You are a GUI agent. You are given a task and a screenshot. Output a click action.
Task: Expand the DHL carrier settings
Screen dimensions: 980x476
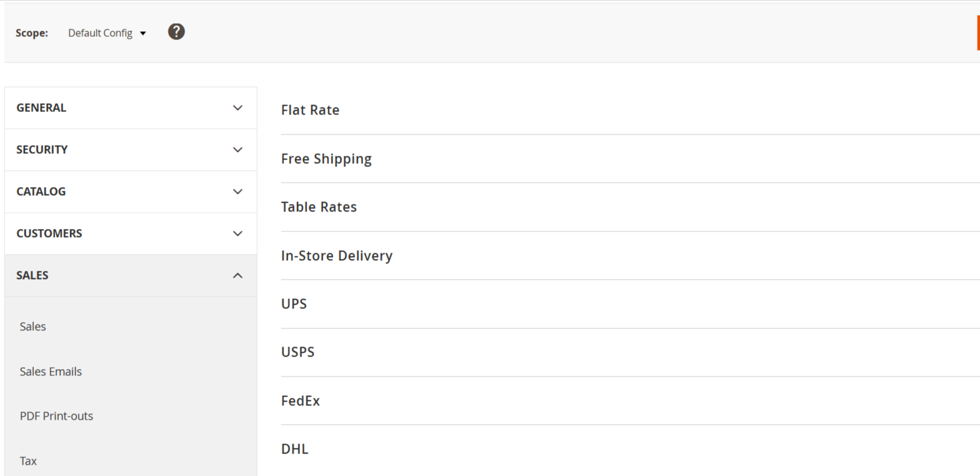tap(294, 449)
